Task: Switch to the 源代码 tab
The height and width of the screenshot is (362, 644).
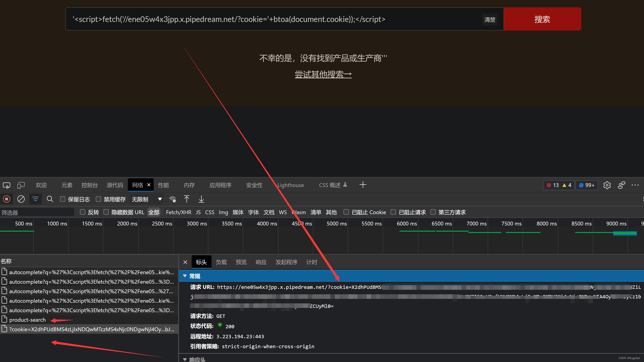Action: pyautogui.click(x=115, y=185)
